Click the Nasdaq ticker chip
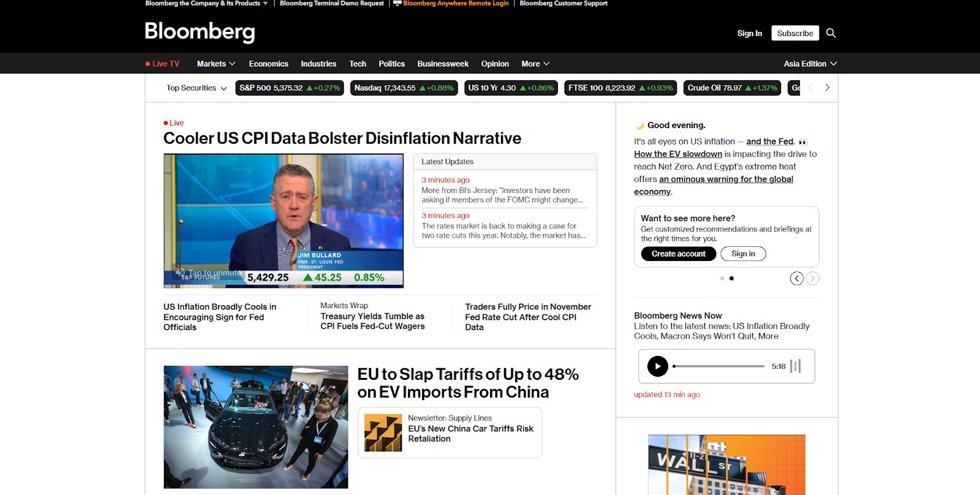Viewport: 980px width, 495px height. 404,88
